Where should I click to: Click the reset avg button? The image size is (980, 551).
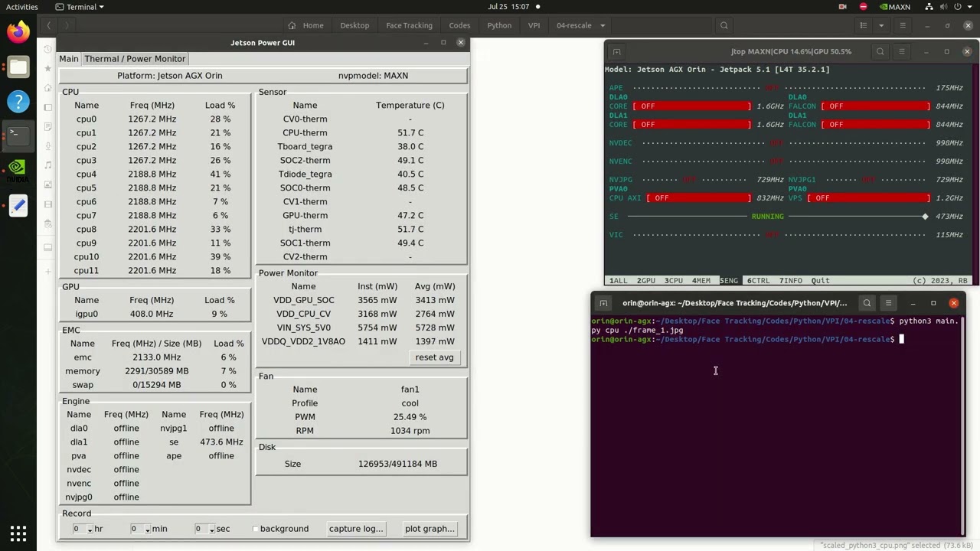coord(434,357)
